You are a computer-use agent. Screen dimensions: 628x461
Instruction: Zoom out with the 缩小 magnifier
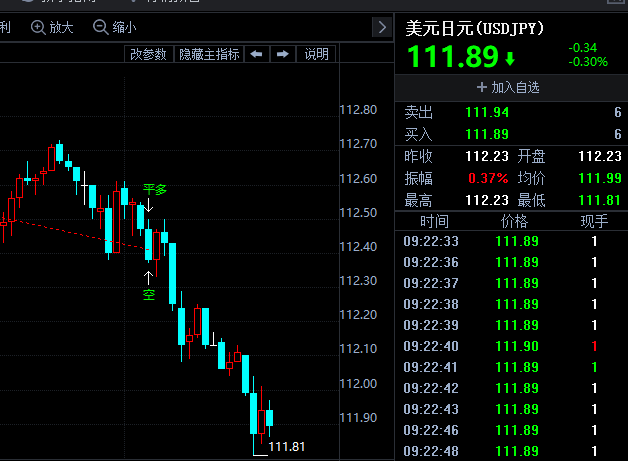tap(115, 27)
